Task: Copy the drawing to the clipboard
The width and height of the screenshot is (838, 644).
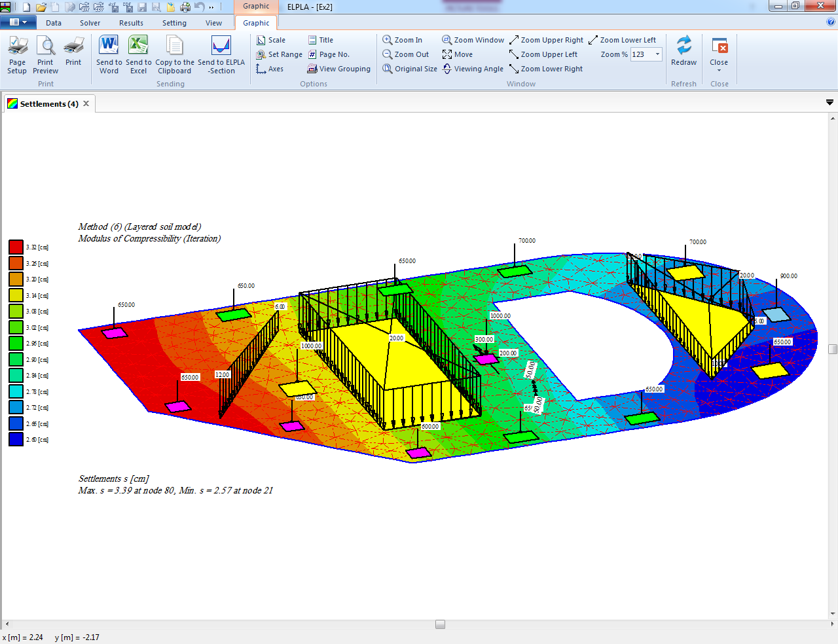Action: point(174,54)
